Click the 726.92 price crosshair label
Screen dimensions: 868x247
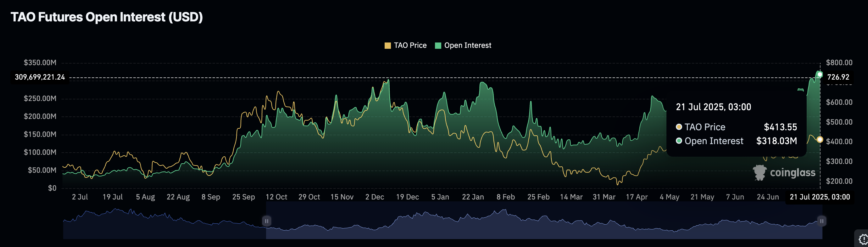pos(838,77)
